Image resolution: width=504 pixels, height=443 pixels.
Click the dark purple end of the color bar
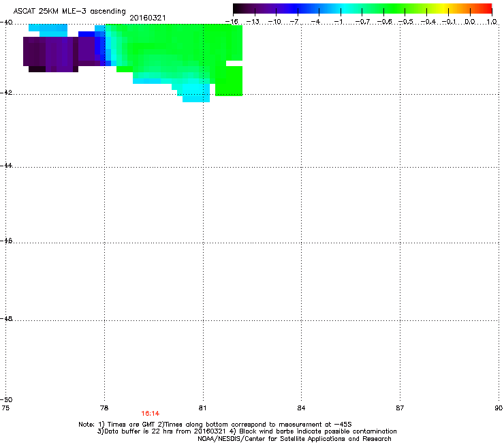click(240, 8)
